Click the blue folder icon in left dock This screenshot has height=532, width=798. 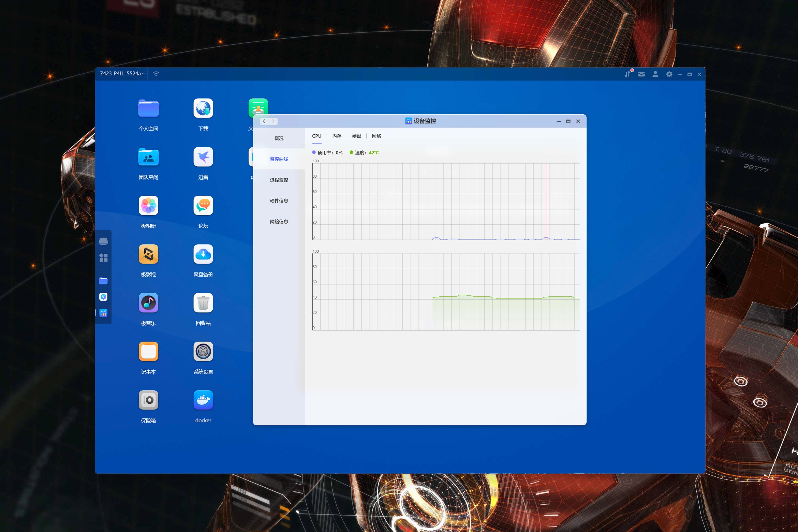[x=103, y=281]
